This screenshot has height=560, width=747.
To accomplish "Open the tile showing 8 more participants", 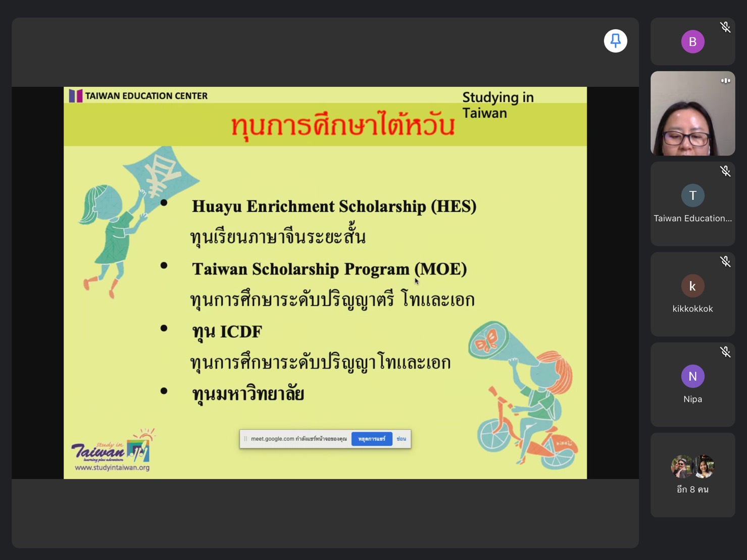I will [692, 475].
